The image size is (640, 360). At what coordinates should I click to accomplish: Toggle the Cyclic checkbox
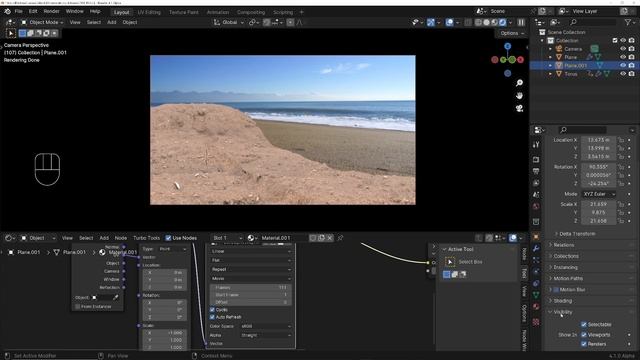pyautogui.click(x=212, y=310)
